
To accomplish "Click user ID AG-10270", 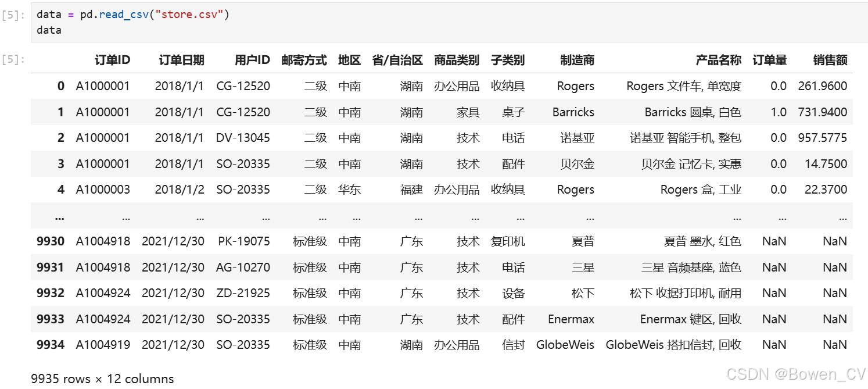I will tap(243, 267).
